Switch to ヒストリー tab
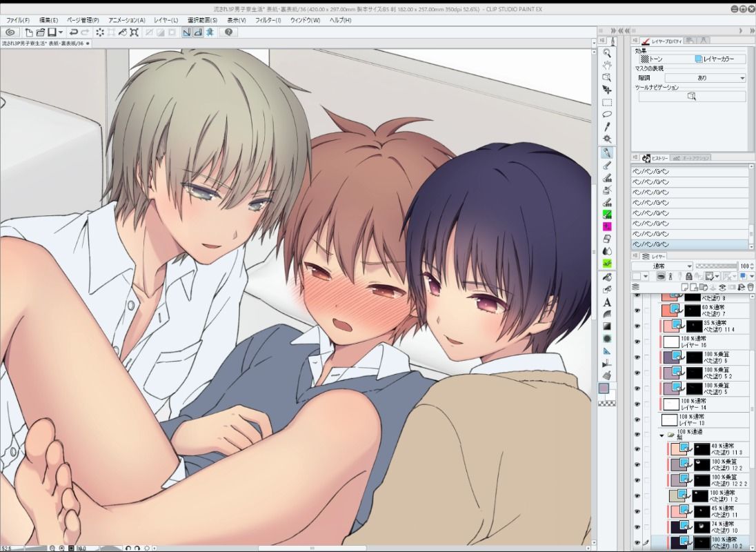 656,158
